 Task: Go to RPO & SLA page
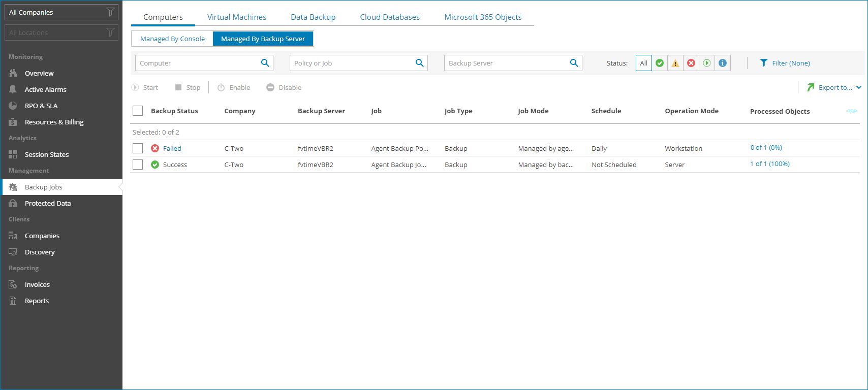[x=41, y=106]
